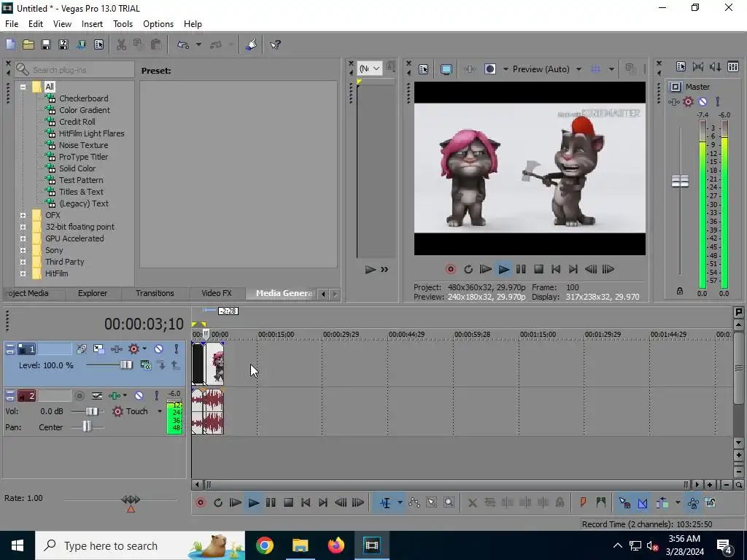This screenshot has width=747, height=560.
Task: Open Video Preview project properties icon
Action: coord(424,69)
